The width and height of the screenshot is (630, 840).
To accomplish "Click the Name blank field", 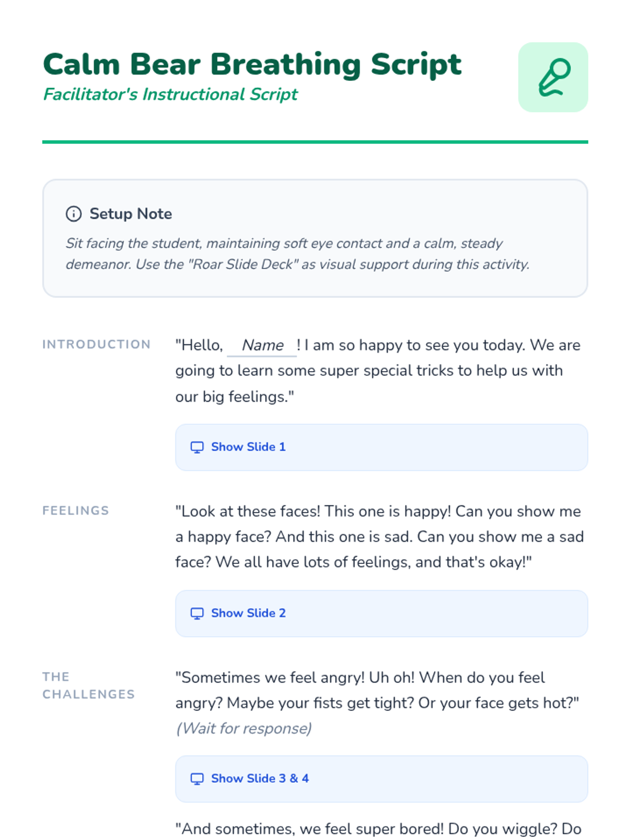I will click(262, 345).
